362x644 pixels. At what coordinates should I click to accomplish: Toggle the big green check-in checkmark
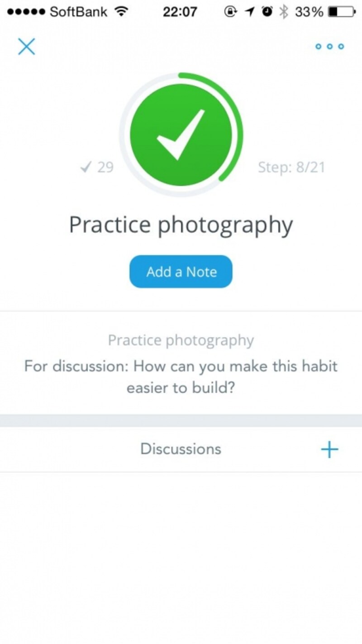[181, 135]
